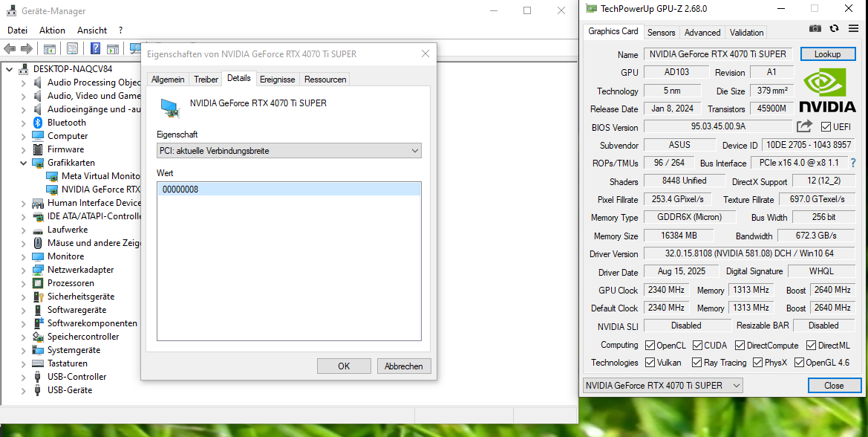This screenshot has height=437, width=868.
Task: Click the Netzwerkadapter category icon
Action: tap(38, 270)
